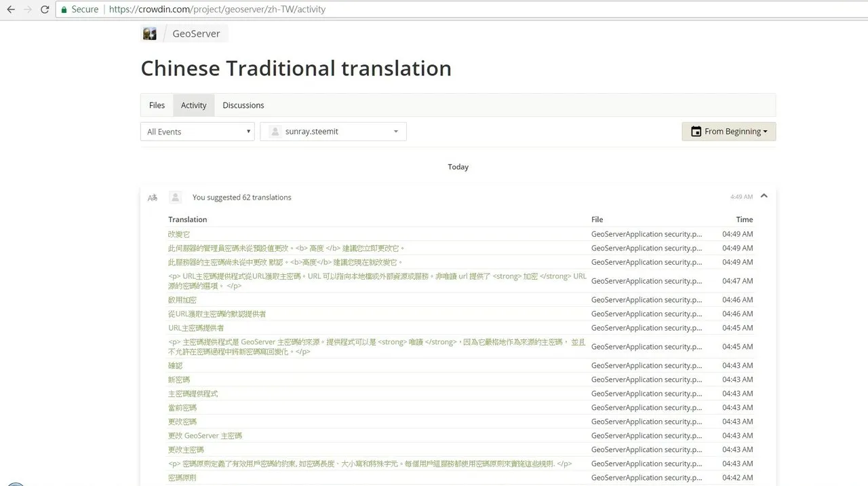Open the sunray.steemit user dropdown
The width and height of the screenshot is (868, 486).
[333, 132]
